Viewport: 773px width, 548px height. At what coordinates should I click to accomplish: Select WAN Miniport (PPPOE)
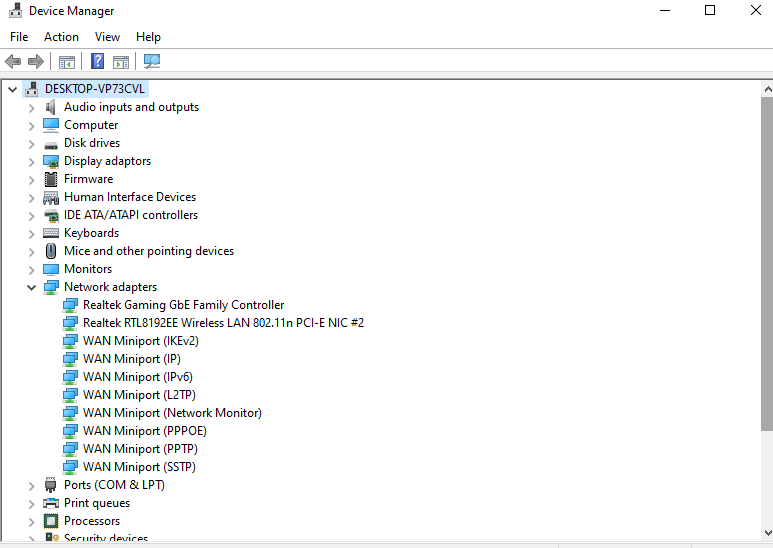[144, 431]
